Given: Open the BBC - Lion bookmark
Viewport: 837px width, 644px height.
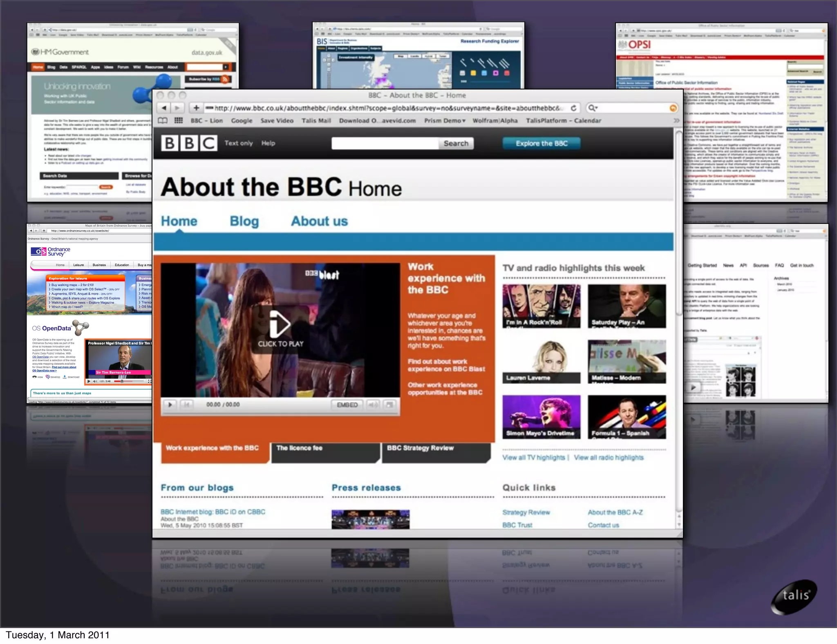Looking at the screenshot, I should tap(206, 121).
